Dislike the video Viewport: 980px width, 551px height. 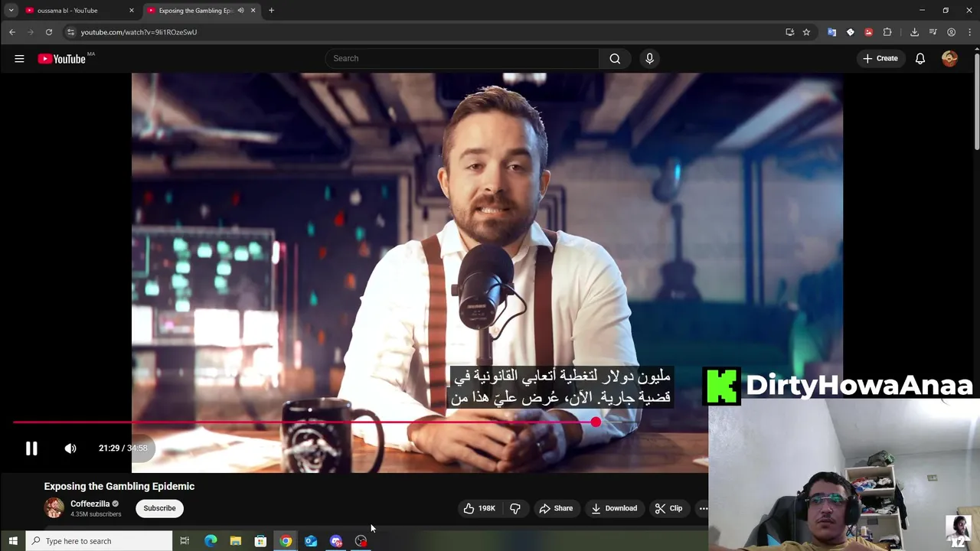tap(515, 508)
